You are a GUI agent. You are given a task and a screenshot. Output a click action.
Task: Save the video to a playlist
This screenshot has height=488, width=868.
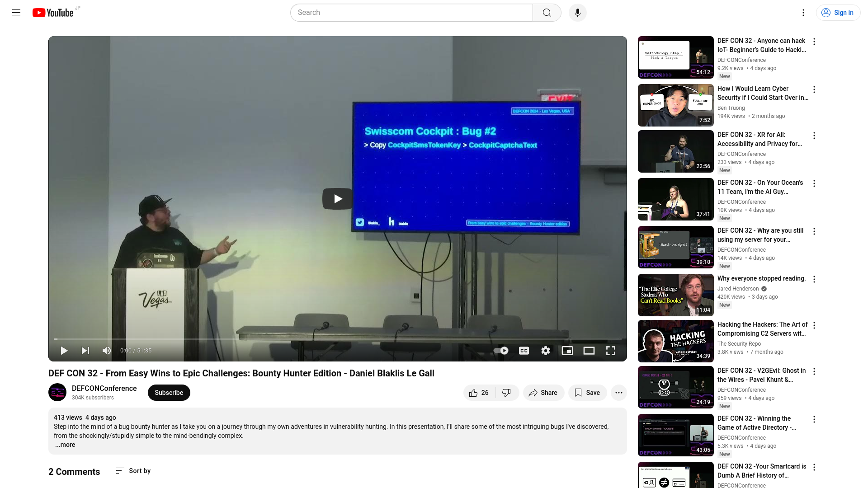pos(587,393)
